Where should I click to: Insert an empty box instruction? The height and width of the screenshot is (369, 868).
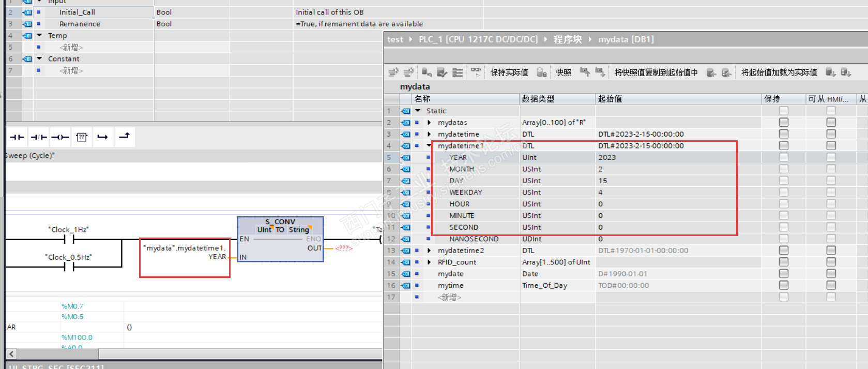[82, 137]
